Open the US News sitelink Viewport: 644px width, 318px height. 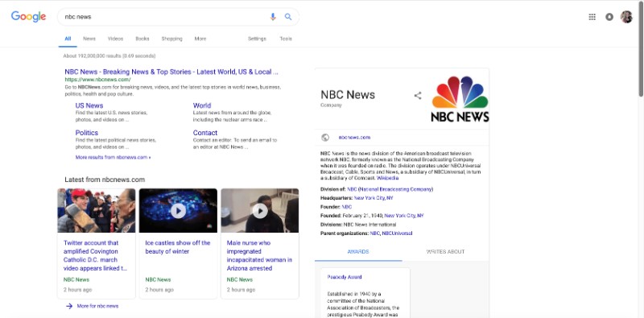click(89, 105)
